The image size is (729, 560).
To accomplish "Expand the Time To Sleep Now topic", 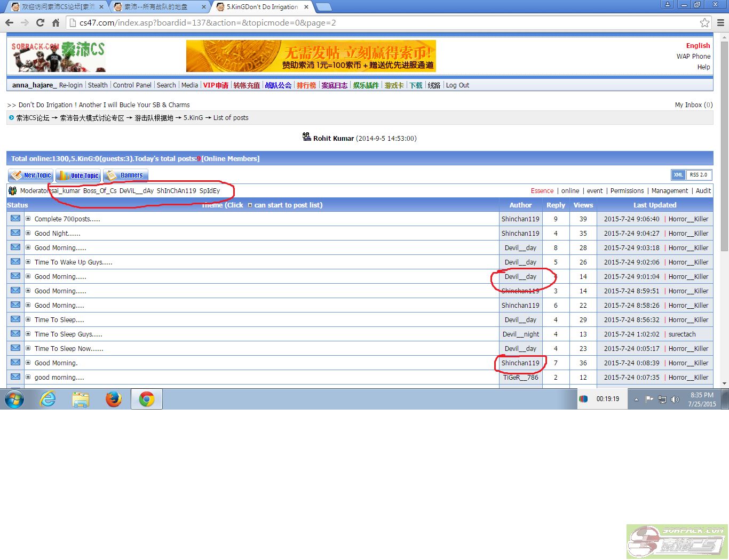I will (28, 348).
